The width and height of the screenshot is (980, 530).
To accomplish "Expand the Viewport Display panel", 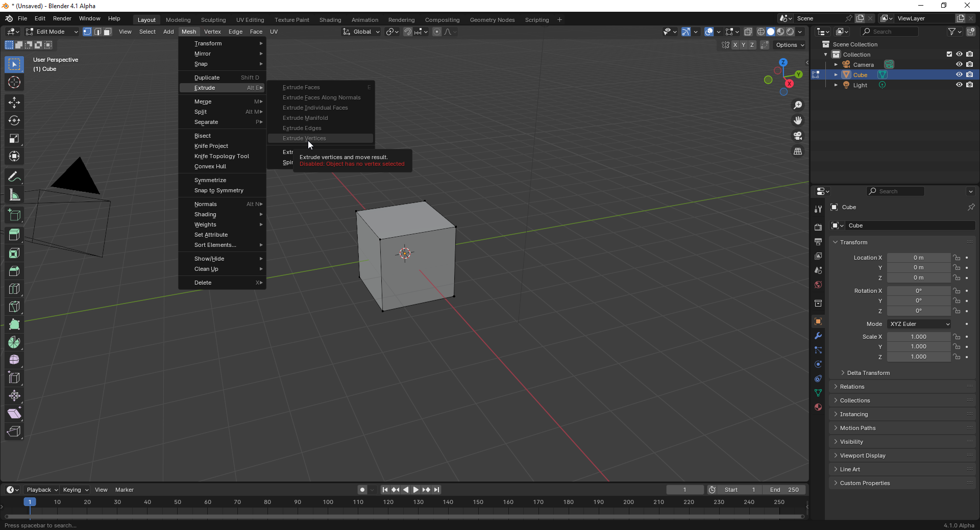I will click(x=862, y=456).
